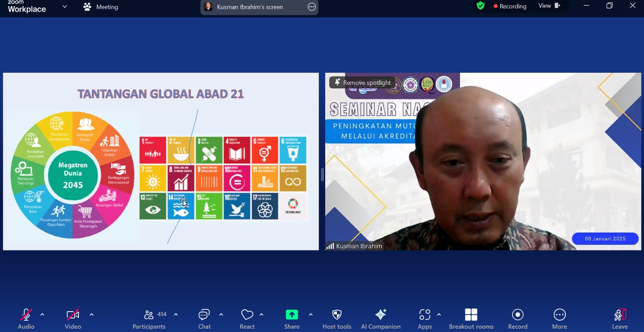The width and height of the screenshot is (644, 332).
Task: Open the React emoji menu
Action: [x=247, y=319]
